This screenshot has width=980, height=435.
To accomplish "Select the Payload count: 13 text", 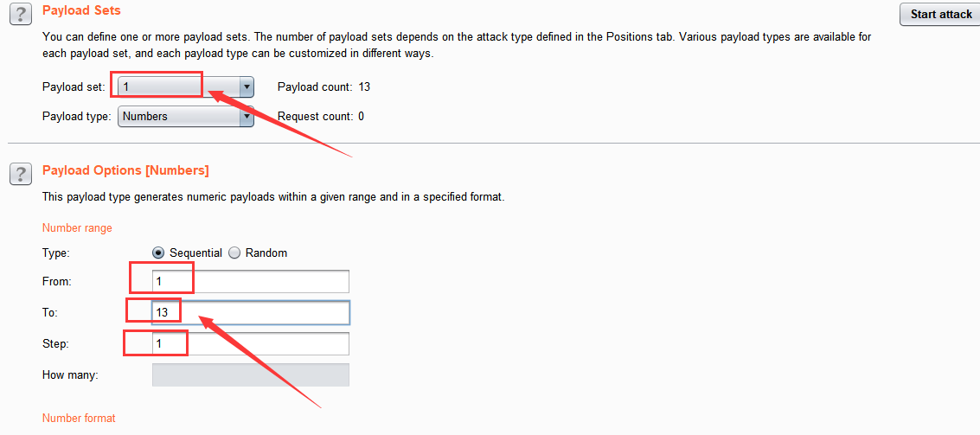I will (x=323, y=86).
